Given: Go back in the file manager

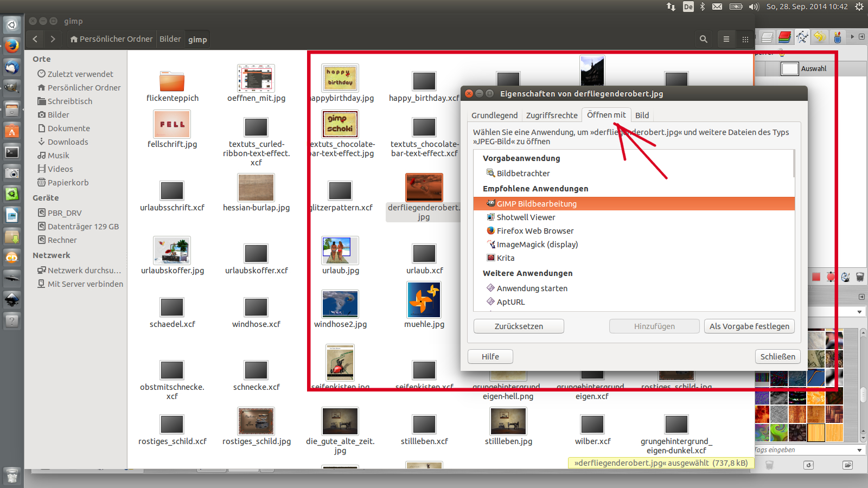Looking at the screenshot, I should [x=35, y=39].
